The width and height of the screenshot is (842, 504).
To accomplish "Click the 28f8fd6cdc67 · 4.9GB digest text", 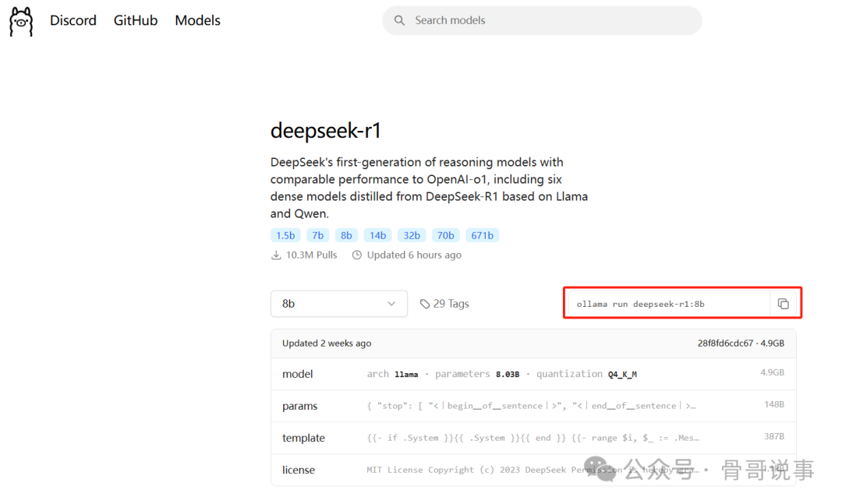I will point(741,344).
